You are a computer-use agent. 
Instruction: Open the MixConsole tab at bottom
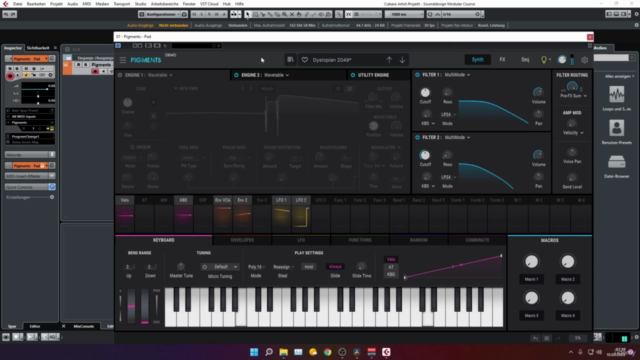[x=84, y=326]
